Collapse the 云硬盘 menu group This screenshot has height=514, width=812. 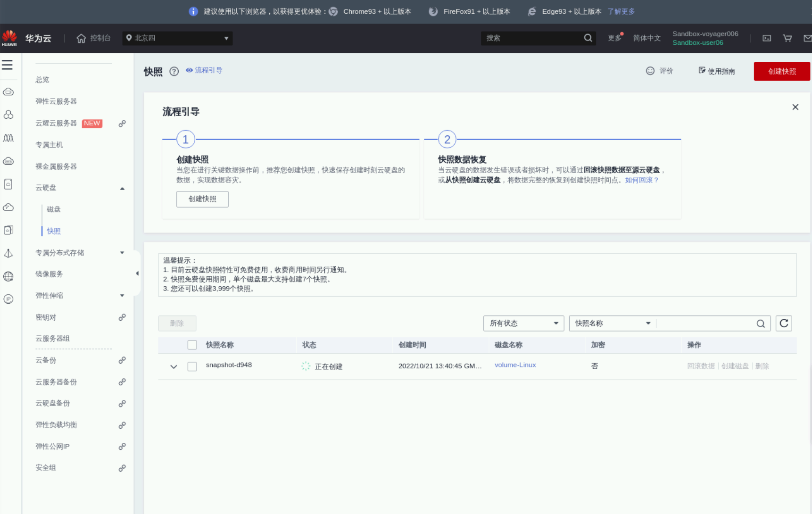(x=122, y=188)
